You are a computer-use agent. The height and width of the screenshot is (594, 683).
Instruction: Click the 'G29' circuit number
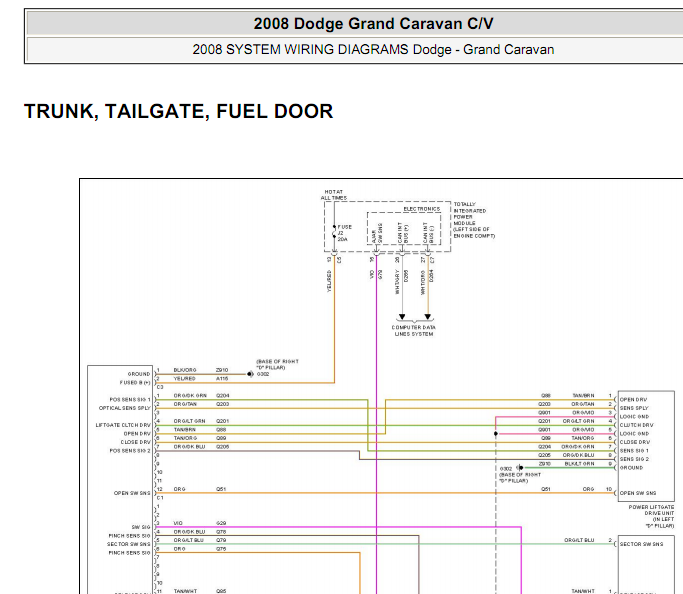coord(221,523)
